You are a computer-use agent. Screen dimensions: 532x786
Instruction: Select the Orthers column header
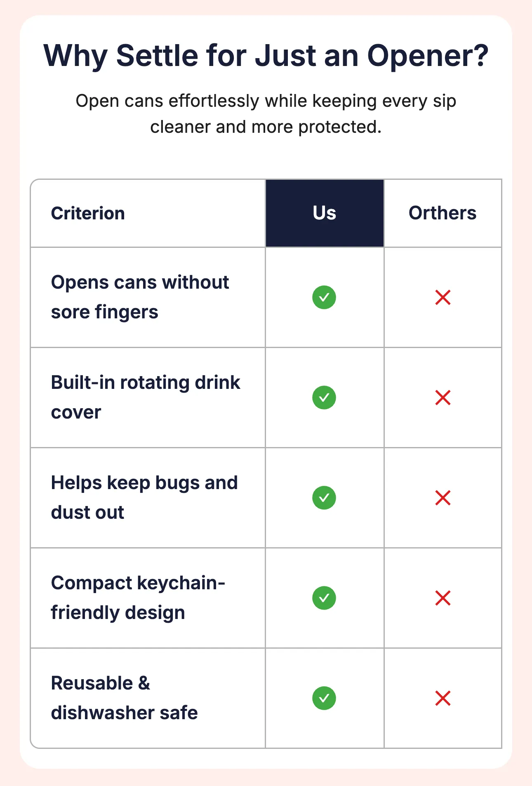pyautogui.click(x=443, y=213)
